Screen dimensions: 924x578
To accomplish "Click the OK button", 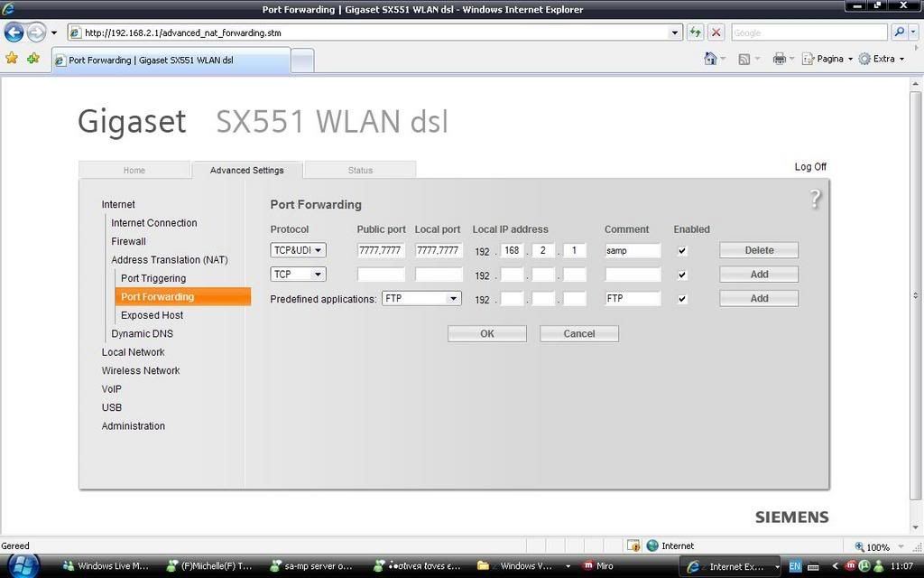I will pyautogui.click(x=486, y=334).
